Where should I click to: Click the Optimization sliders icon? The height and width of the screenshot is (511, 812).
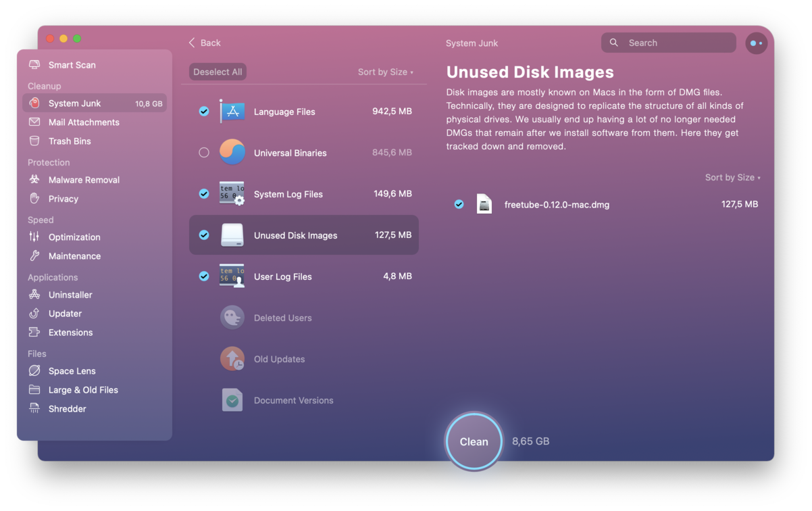pos(34,237)
